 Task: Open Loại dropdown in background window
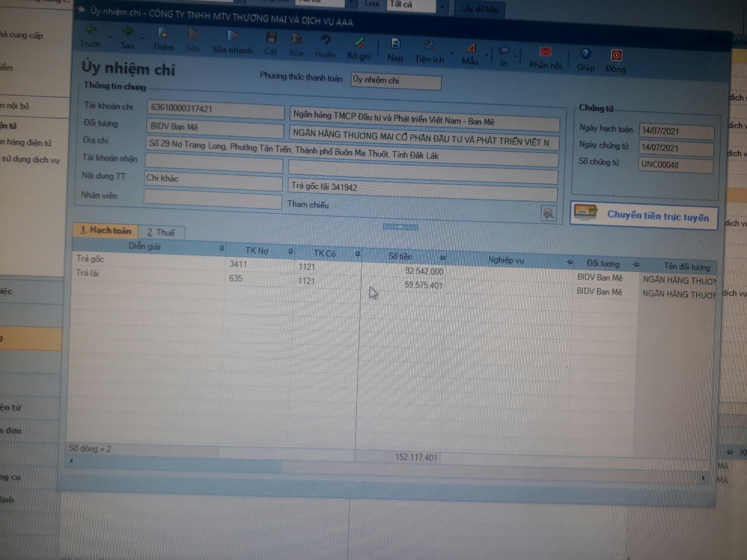[442, 6]
